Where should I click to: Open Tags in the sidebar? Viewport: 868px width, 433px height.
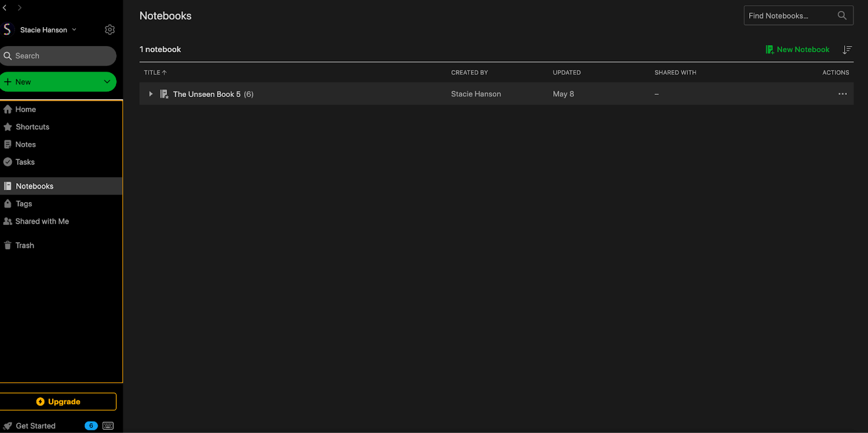point(61,204)
